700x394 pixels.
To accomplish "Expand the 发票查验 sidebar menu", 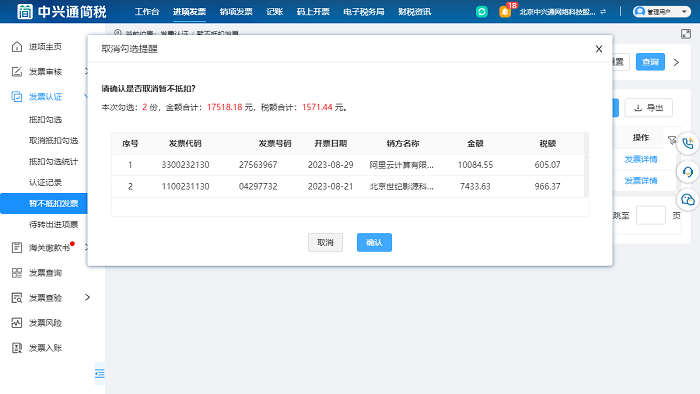I will pyautogui.click(x=88, y=297).
